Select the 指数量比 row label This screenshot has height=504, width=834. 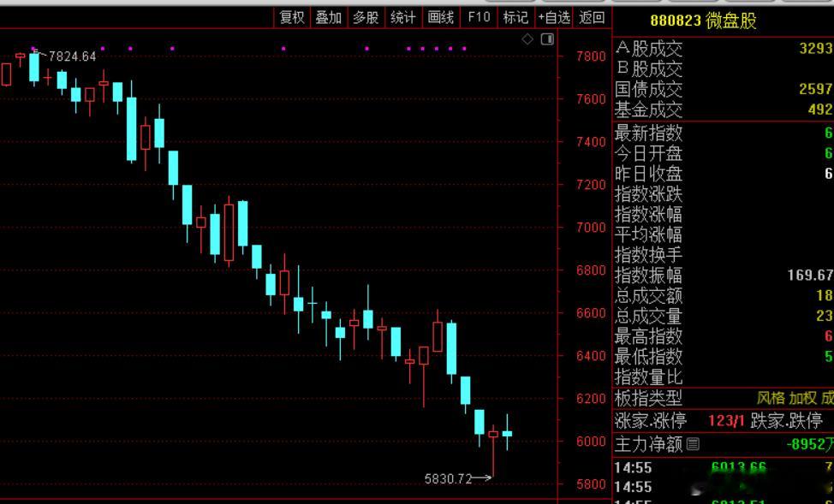point(648,377)
